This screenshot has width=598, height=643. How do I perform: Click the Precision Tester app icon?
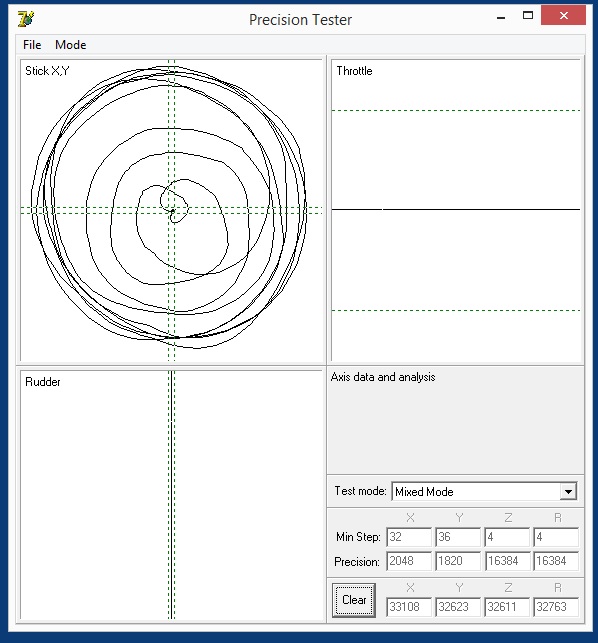point(26,19)
